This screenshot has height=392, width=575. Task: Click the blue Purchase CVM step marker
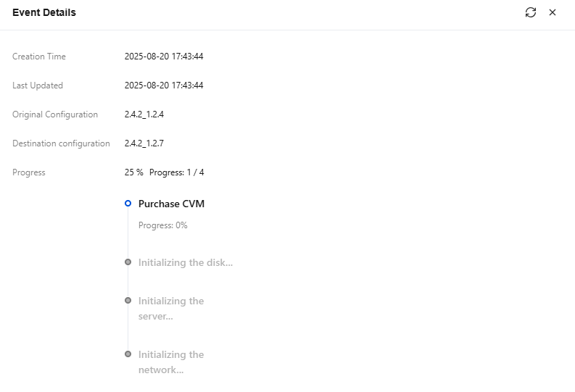click(128, 204)
